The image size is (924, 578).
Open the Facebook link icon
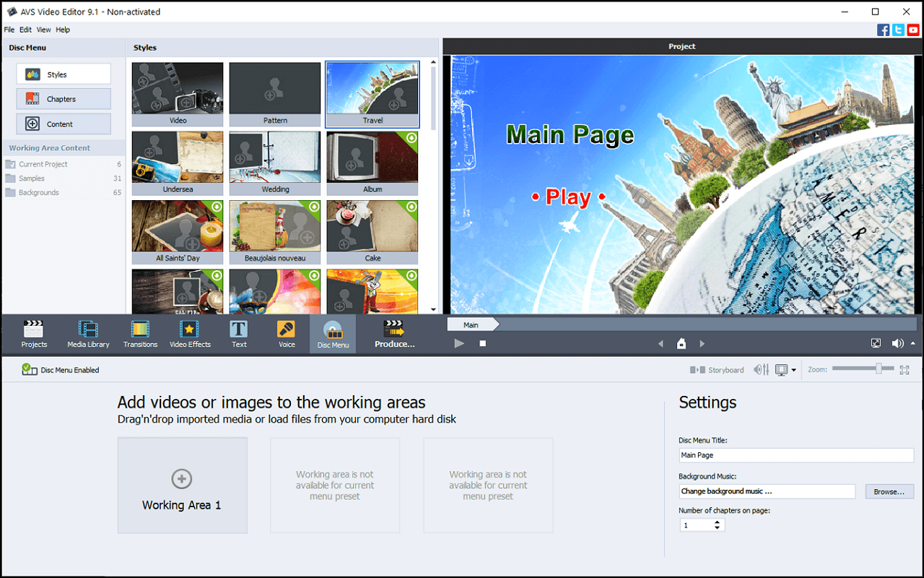[883, 30]
